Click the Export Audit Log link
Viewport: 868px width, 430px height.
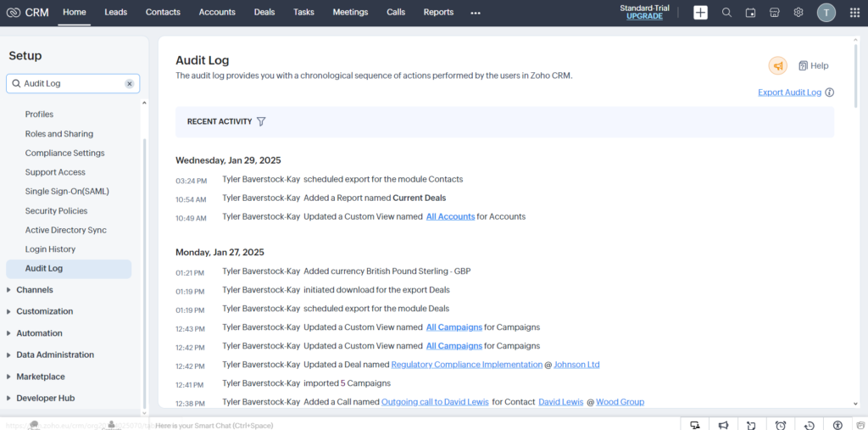[x=789, y=92]
